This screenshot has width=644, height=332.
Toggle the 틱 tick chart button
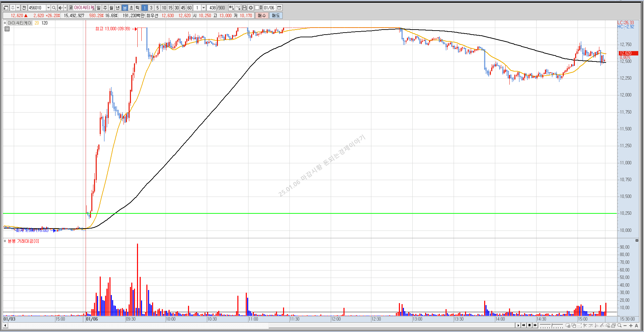(x=137, y=8)
